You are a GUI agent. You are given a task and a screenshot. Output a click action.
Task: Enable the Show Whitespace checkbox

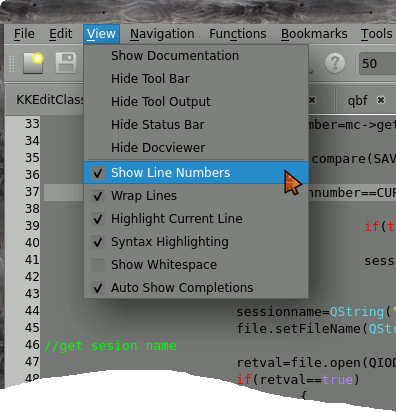point(98,265)
